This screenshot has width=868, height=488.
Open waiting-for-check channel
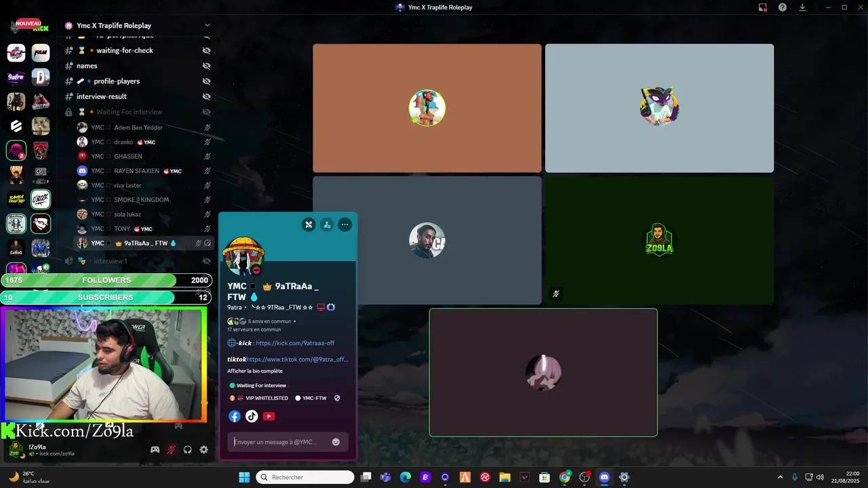point(138,50)
